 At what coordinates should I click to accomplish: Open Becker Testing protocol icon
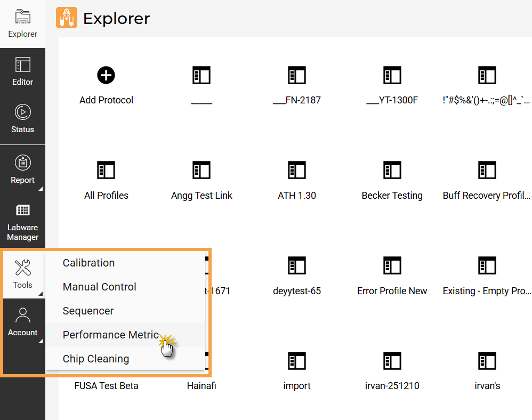pos(392,171)
